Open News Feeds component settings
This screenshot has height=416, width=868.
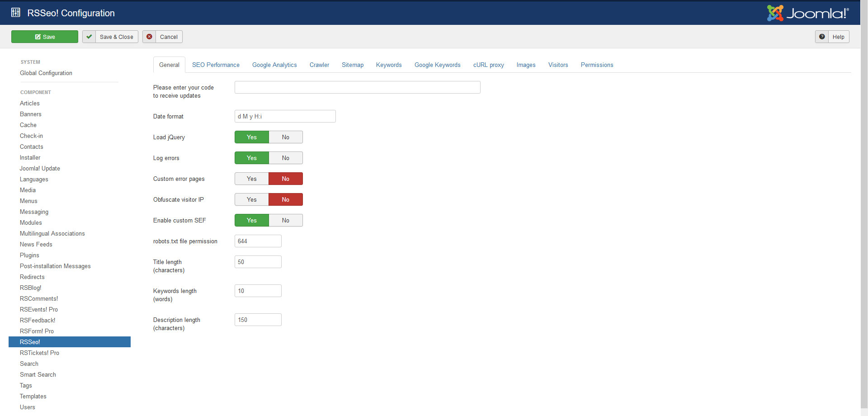pyautogui.click(x=36, y=244)
